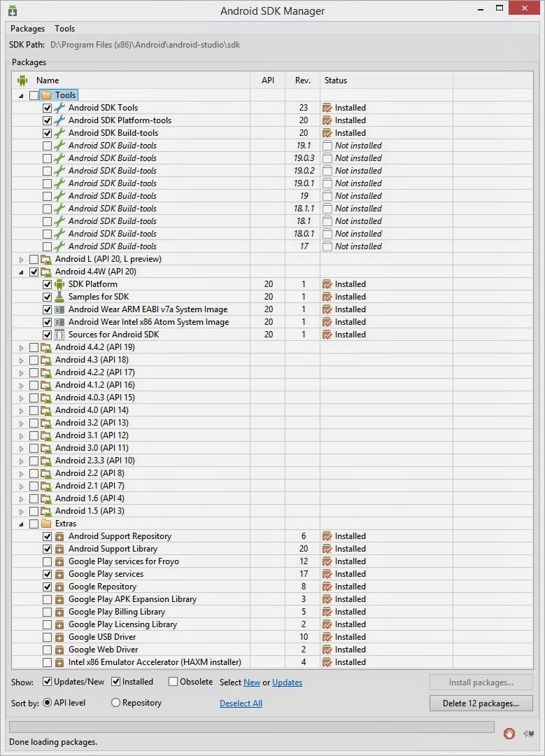Expand Android 4.3 (API 18)
This screenshot has width=545, height=756.
tap(21, 360)
